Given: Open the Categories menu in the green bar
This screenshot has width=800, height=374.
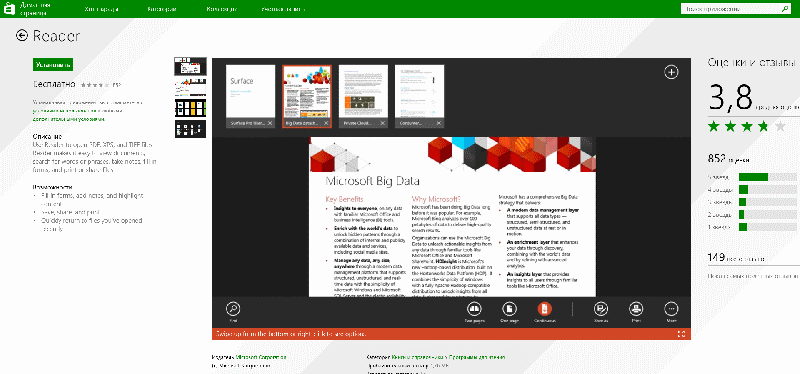Looking at the screenshot, I should point(162,9).
